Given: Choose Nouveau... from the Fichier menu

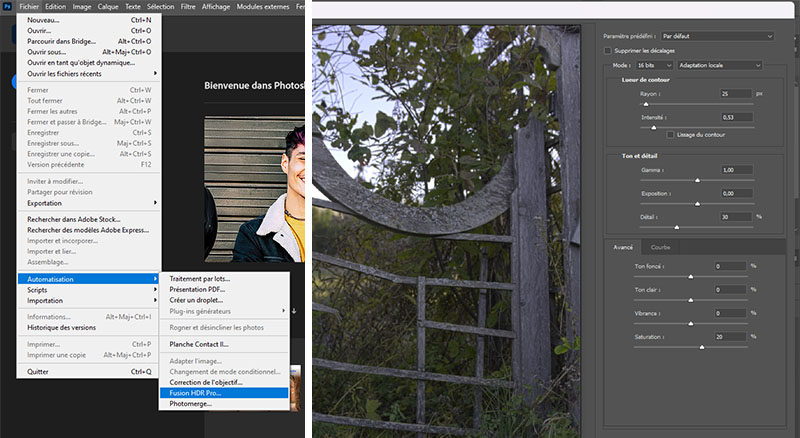Looking at the screenshot, I should [89, 20].
